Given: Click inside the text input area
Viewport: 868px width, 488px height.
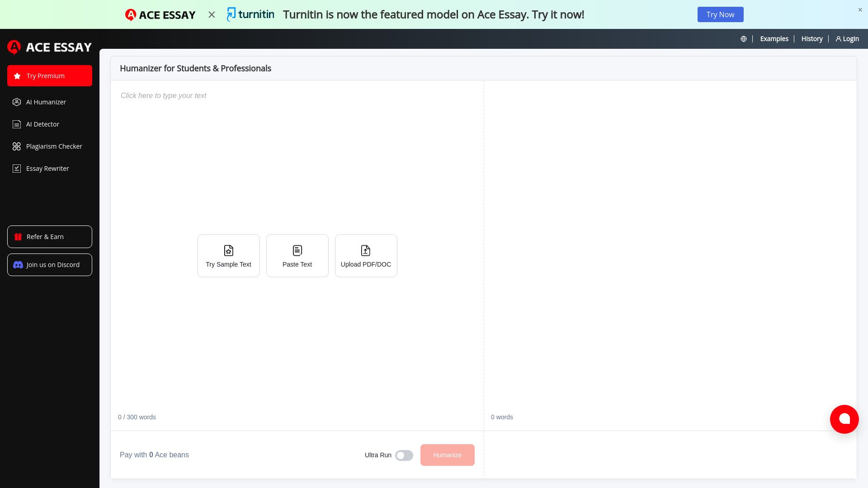Looking at the screenshot, I should point(271,136).
